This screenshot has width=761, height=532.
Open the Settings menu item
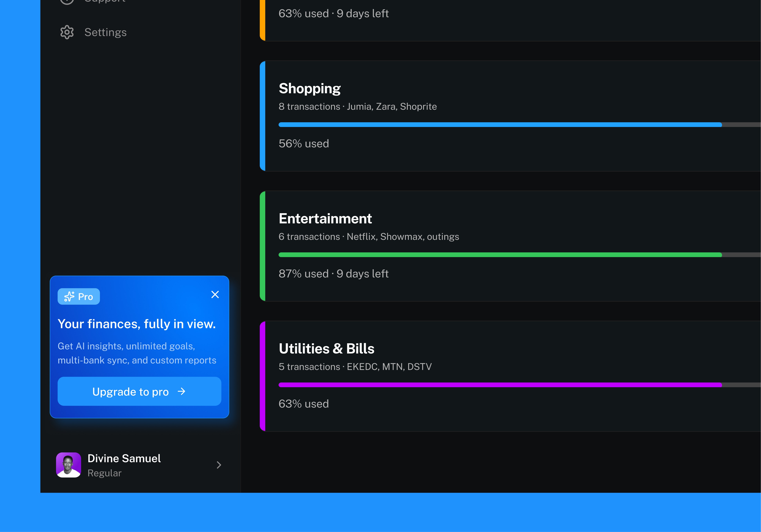[105, 32]
